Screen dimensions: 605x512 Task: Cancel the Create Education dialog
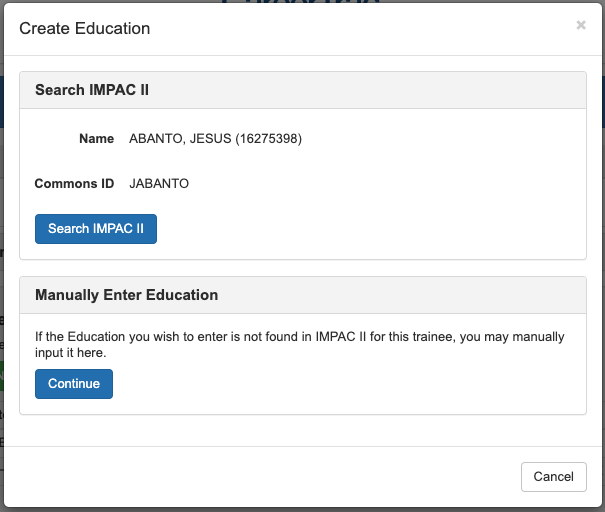[553, 477]
